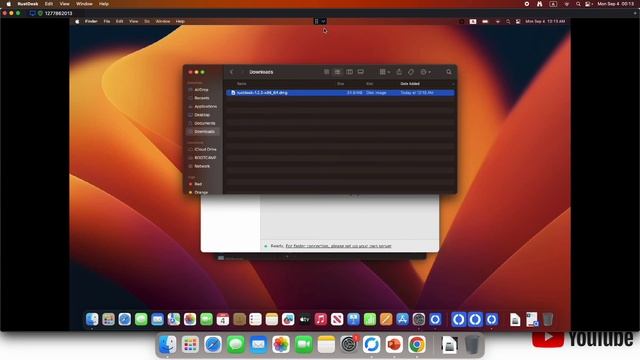The image size is (640, 360).
Task: Open Pages in the remote session dock
Action: [386, 319]
